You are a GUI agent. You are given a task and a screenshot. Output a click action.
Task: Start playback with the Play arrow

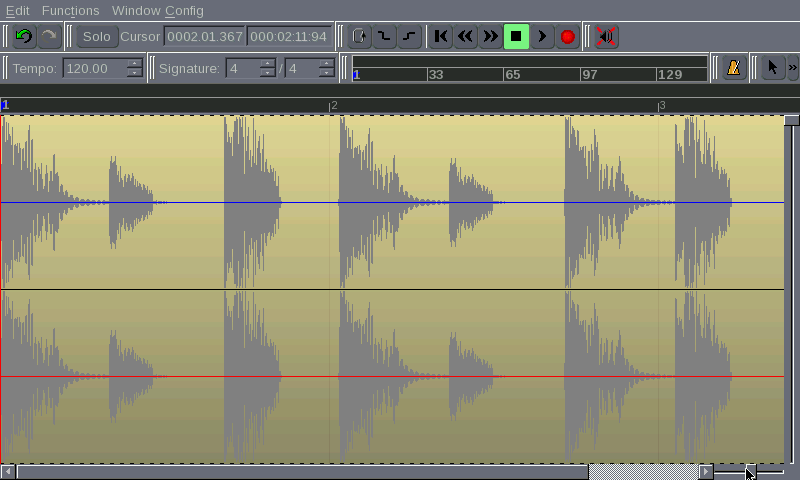click(542, 36)
